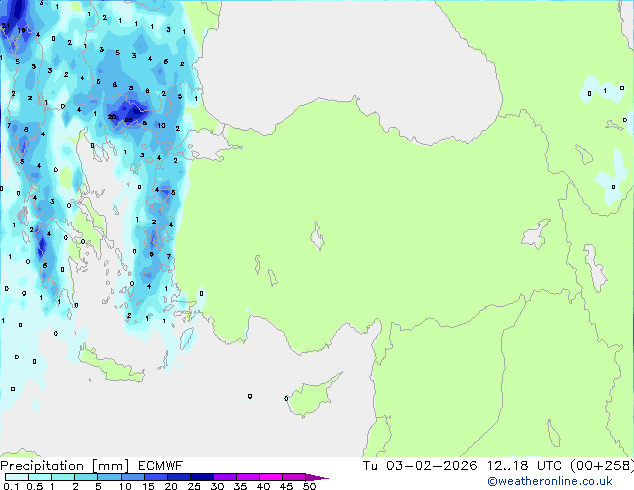Click the 35–40 mm legend color box
Screen dimensions: 634x490
click(x=247, y=477)
